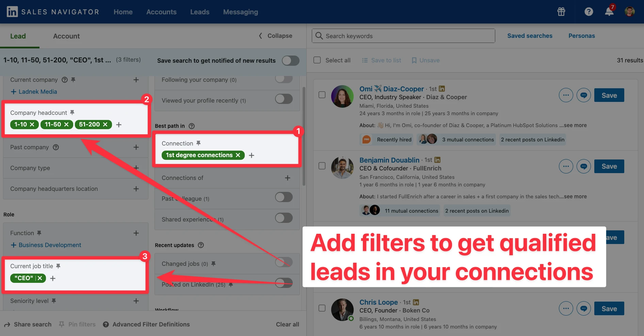The height and width of the screenshot is (336, 644).
Task: Remove the 51-200 headcount filter
Action: [105, 124]
